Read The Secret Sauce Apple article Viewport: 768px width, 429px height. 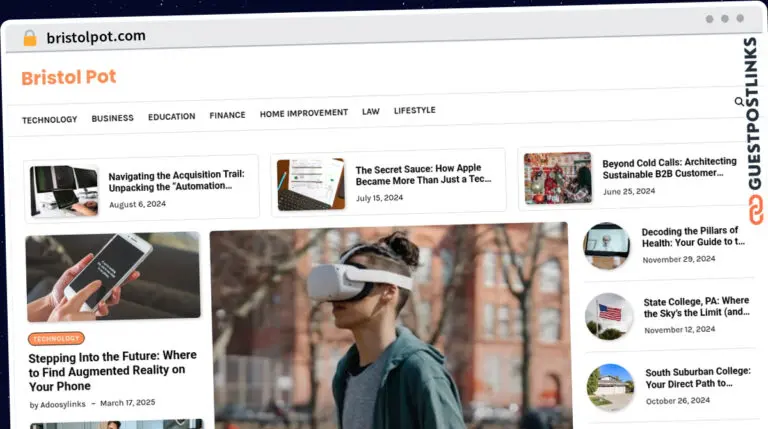423,175
